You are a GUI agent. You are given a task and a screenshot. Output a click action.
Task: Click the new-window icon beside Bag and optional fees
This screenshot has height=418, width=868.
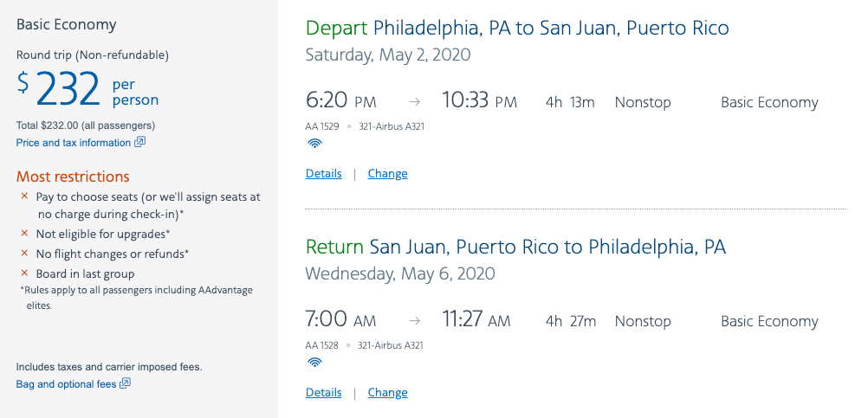(x=125, y=384)
